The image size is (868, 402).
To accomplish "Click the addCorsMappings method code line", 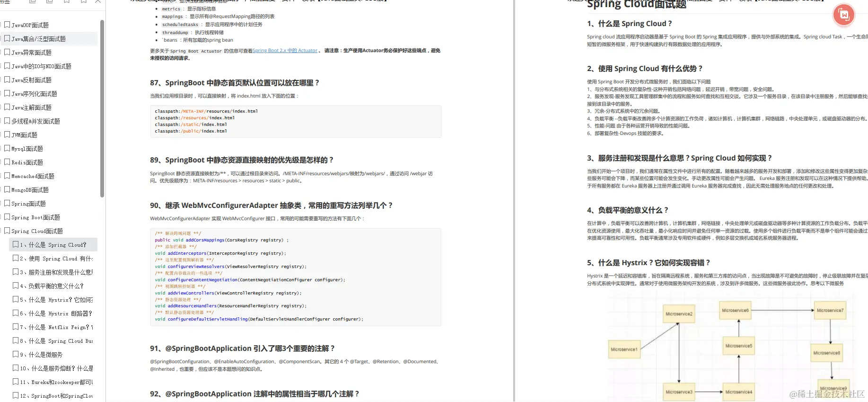I will tap(221, 240).
